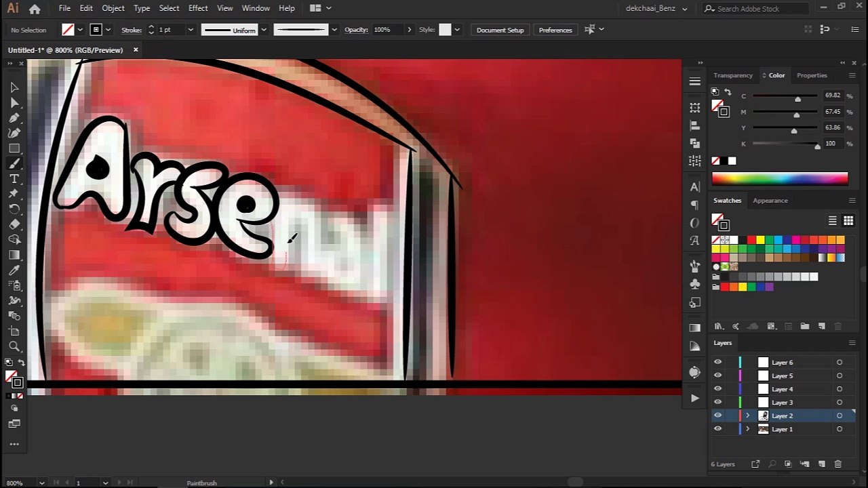868x488 pixels.
Task: Open the stroke weight dropdown
Action: tap(190, 30)
